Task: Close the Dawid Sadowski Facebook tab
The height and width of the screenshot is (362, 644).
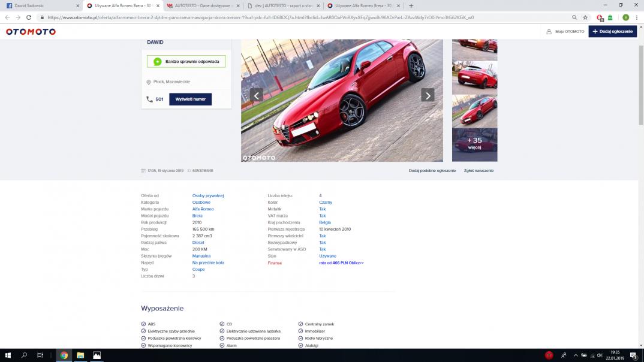Action: point(77,6)
